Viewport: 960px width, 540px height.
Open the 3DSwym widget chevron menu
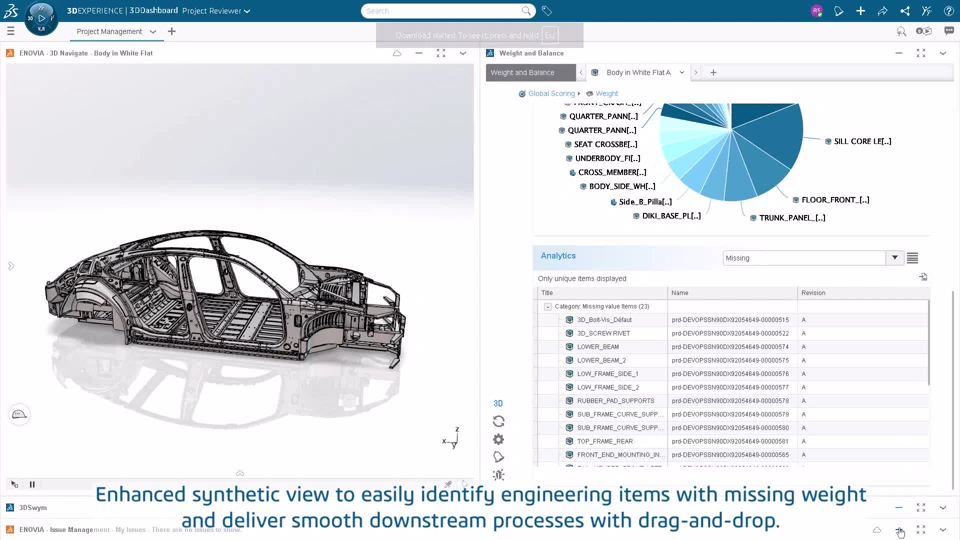click(943, 508)
